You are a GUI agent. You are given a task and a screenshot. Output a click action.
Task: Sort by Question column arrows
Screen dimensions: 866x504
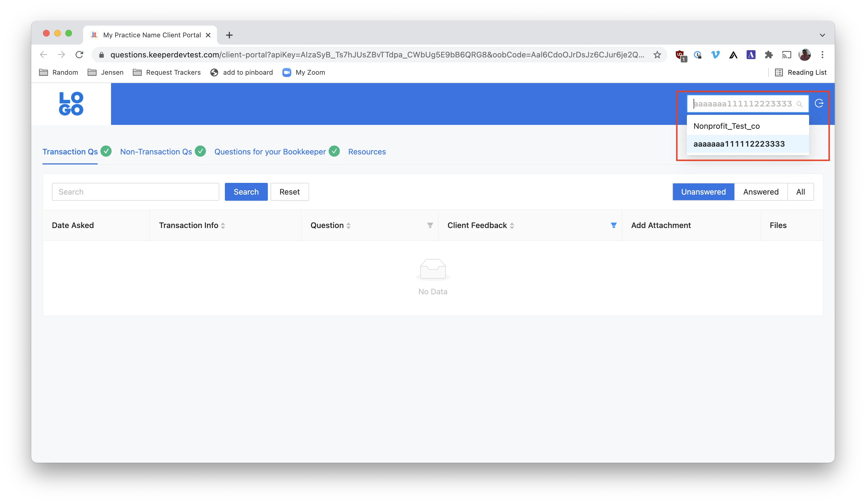pos(348,226)
